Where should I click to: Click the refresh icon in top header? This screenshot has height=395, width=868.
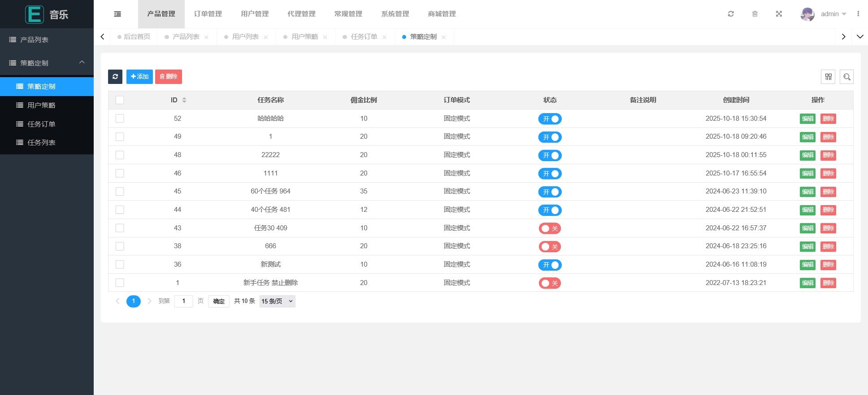(x=731, y=14)
